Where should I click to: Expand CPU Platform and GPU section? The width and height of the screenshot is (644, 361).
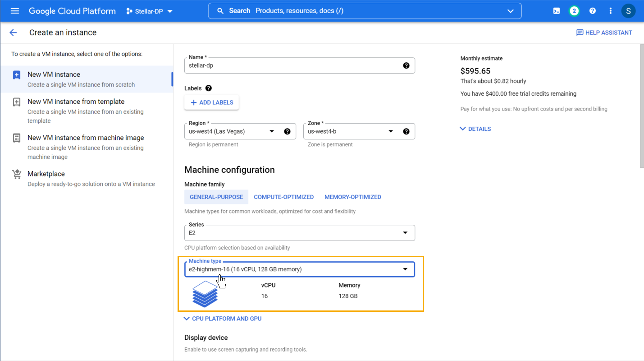click(223, 319)
